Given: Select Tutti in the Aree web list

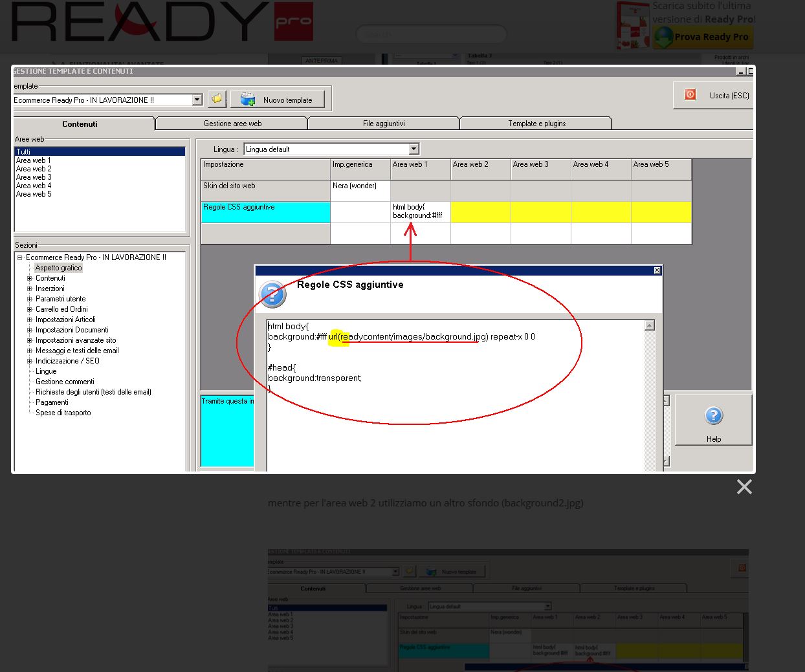Looking at the screenshot, I should pyautogui.click(x=100, y=151).
